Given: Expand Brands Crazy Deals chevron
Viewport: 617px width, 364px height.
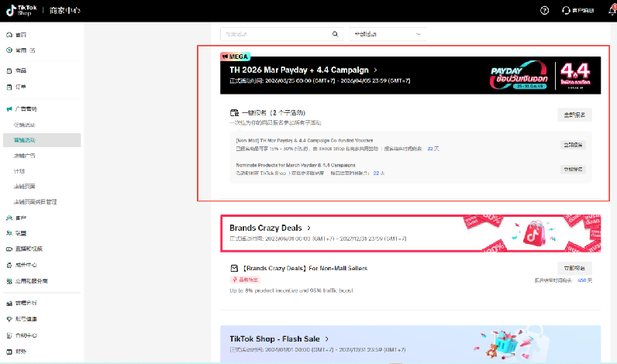Looking at the screenshot, I should coord(308,228).
